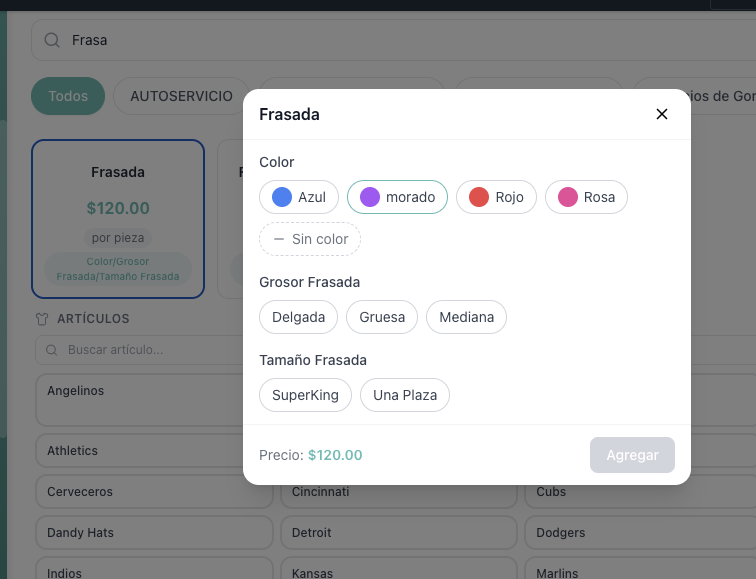
Task: Focus the Frasa search field
Action: coord(393,40)
